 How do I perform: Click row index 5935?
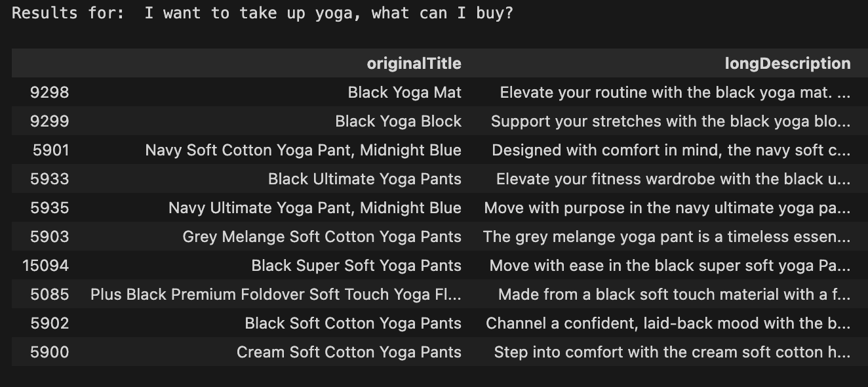pyautogui.click(x=49, y=208)
